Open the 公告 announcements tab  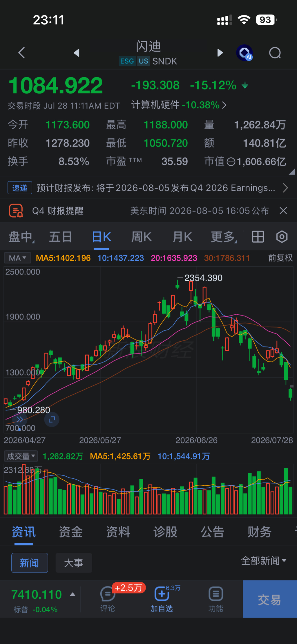[x=213, y=532]
